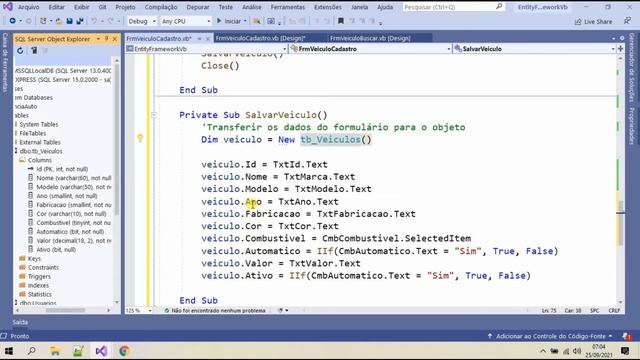Open the Gerenciador de Soluções side tab
The height and width of the screenshot is (360, 640).
click(631, 68)
